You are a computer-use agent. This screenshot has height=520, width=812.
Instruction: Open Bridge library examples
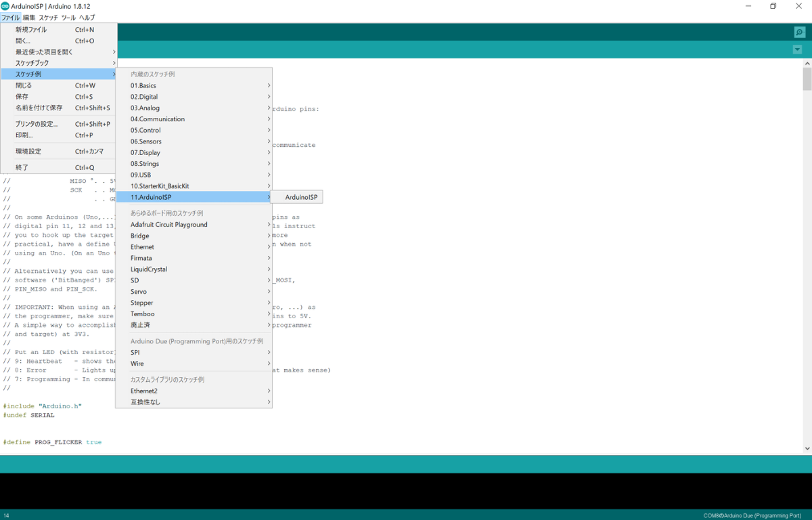click(194, 236)
